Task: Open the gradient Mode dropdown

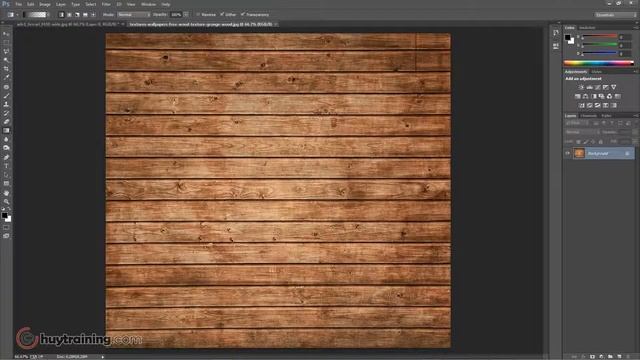Action: tap(133, 15)
